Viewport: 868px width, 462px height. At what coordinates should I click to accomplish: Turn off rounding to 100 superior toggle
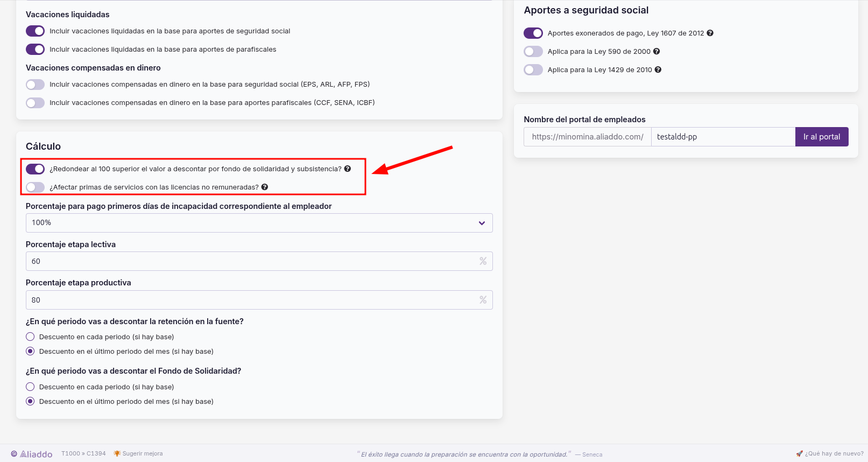pos(36,169)
